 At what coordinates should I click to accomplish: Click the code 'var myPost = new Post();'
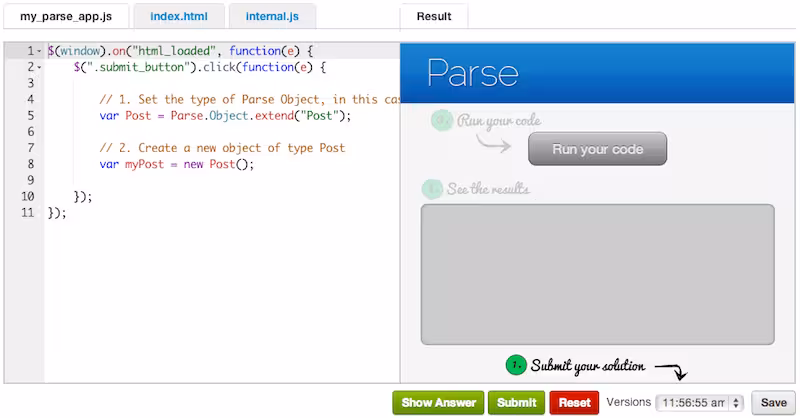pos(177,164)
